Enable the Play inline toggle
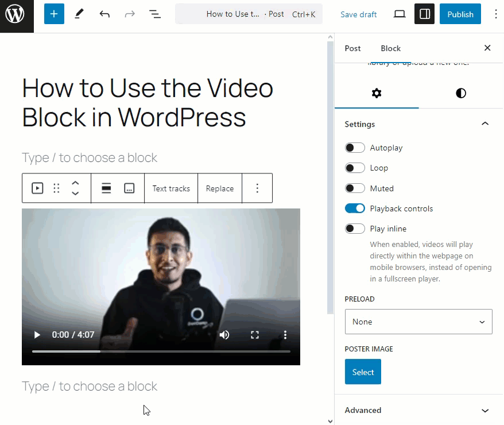This screenshot has width=504, height=425. tap(355, 229)
